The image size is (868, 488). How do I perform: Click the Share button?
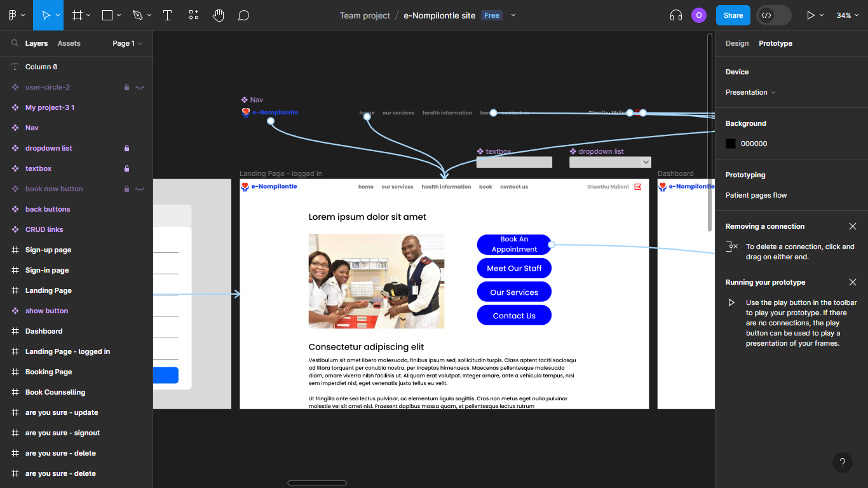(733, 15)
